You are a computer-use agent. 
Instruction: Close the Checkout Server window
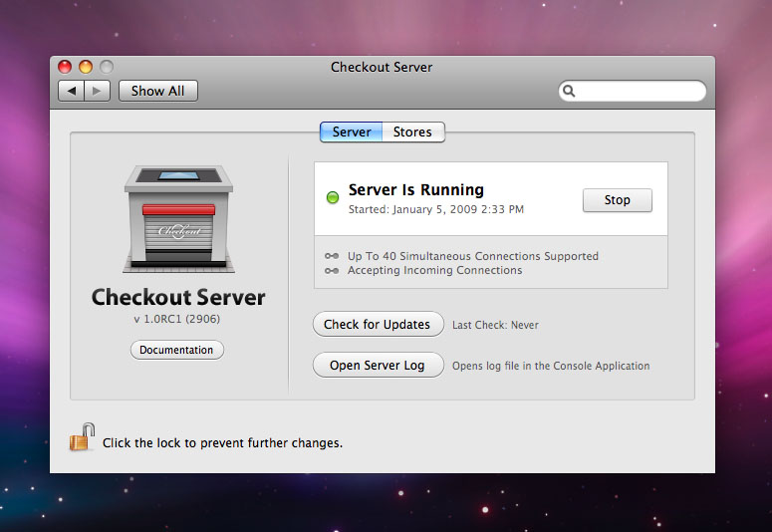(x=65, y=67)
